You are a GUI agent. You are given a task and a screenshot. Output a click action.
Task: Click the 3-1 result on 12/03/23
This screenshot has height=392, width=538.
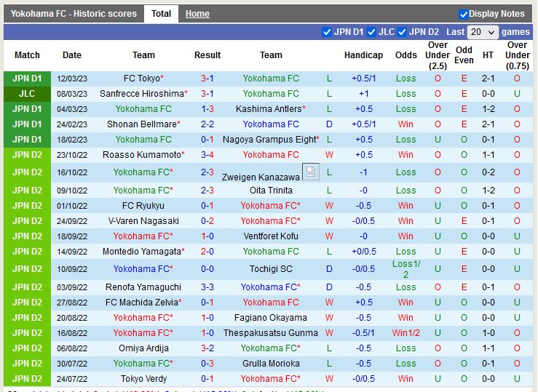coord(207,79)
